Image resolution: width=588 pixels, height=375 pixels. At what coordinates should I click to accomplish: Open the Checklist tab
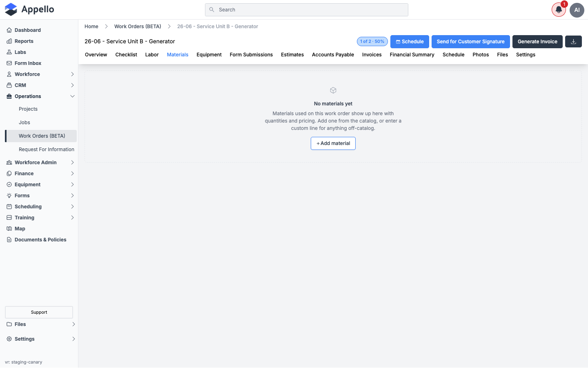(126, 55)
